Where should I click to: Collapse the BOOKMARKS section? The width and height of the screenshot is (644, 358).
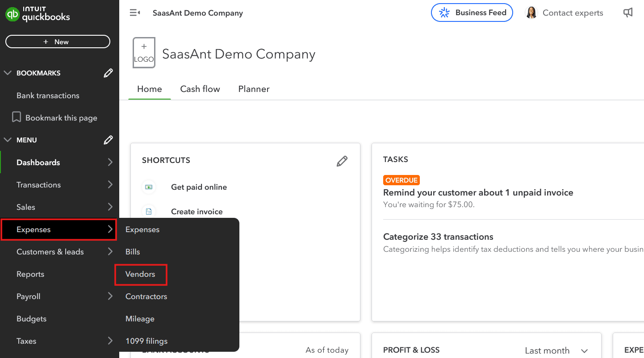pos(8,73)
